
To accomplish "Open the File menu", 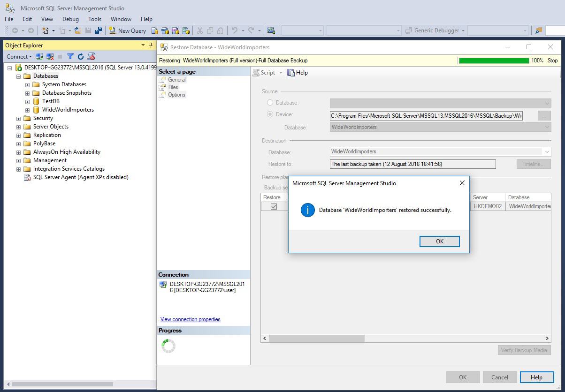I will (9, 19).
